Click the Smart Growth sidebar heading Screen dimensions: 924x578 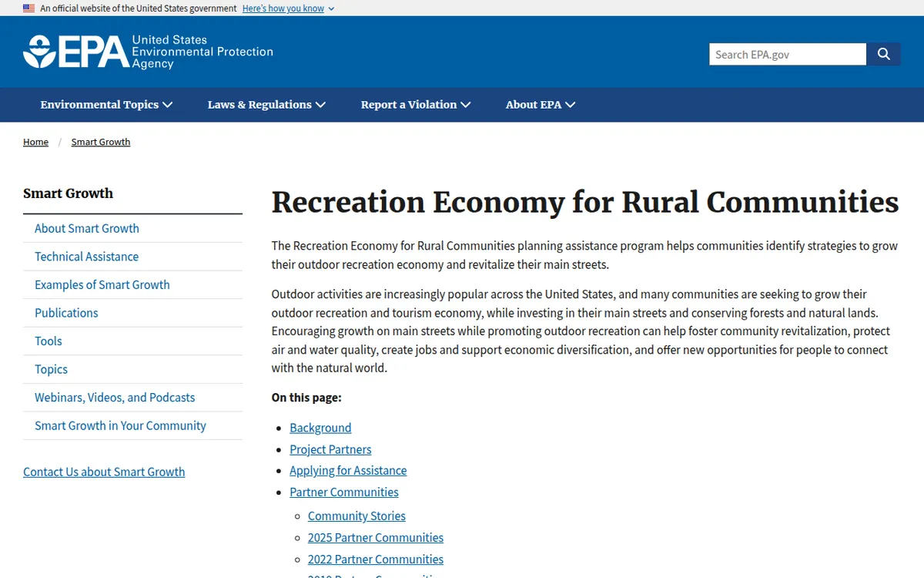point(68,193)
